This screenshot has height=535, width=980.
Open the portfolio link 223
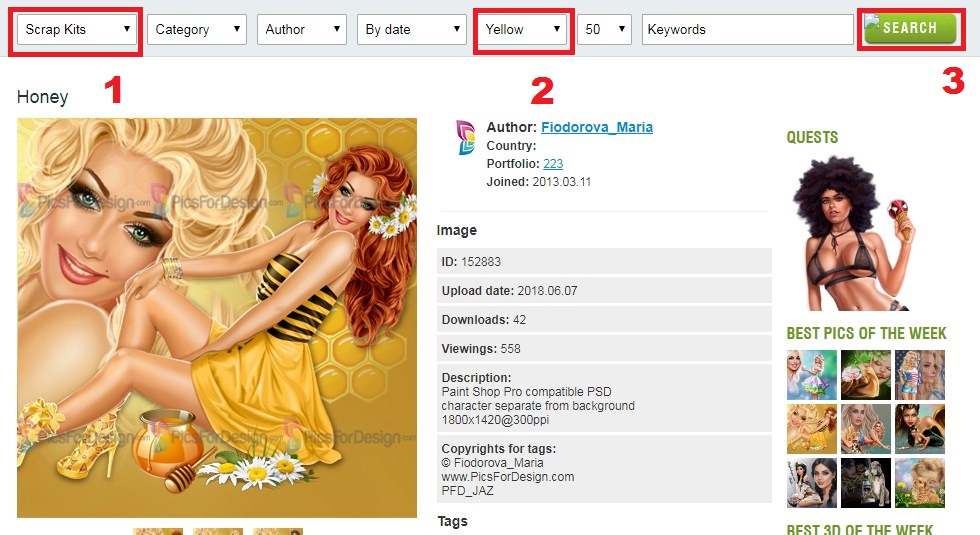tap(553, 164)
